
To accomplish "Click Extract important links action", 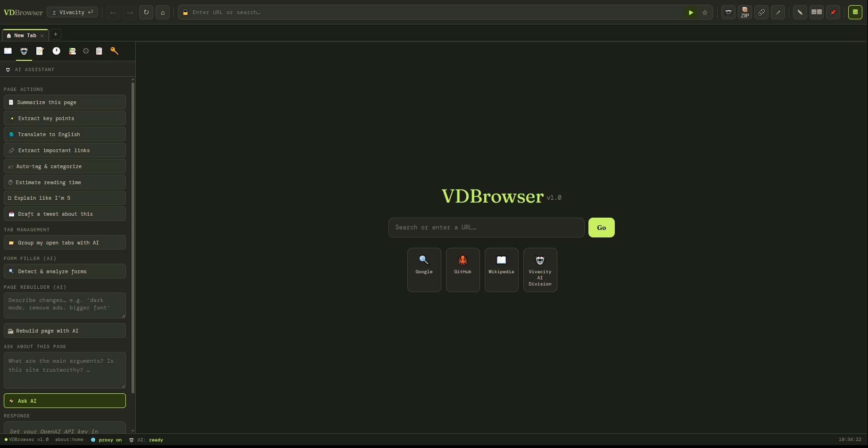I will [x=65, y=150].
